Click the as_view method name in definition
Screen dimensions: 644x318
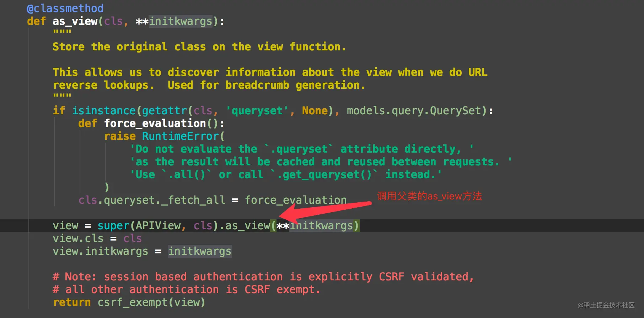click(75, 21)
